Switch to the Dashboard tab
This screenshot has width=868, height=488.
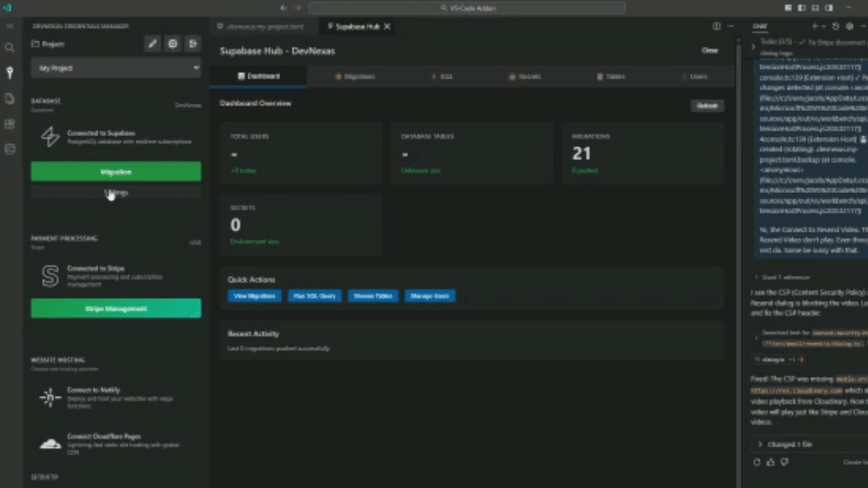[258, 76]
